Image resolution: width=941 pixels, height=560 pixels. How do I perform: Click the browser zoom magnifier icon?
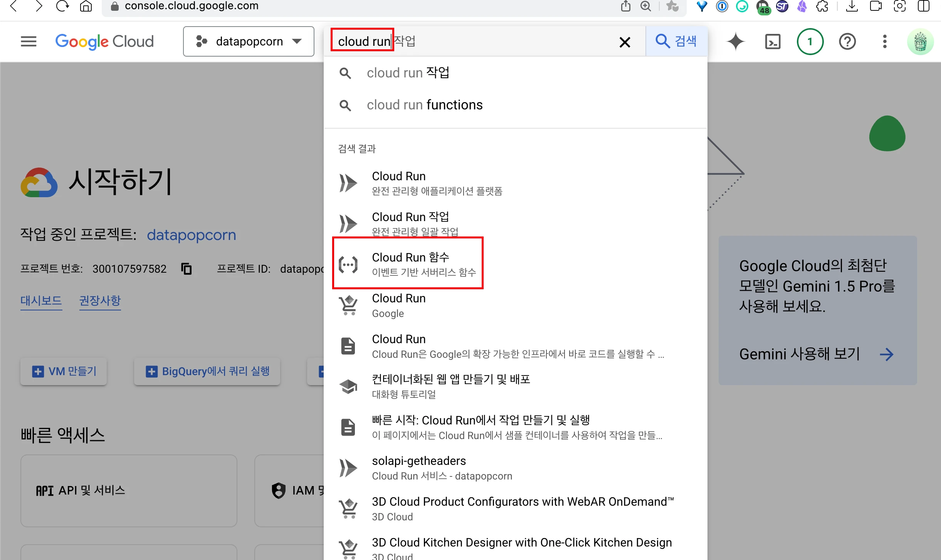pyautogui.click(x=646, y=6)
